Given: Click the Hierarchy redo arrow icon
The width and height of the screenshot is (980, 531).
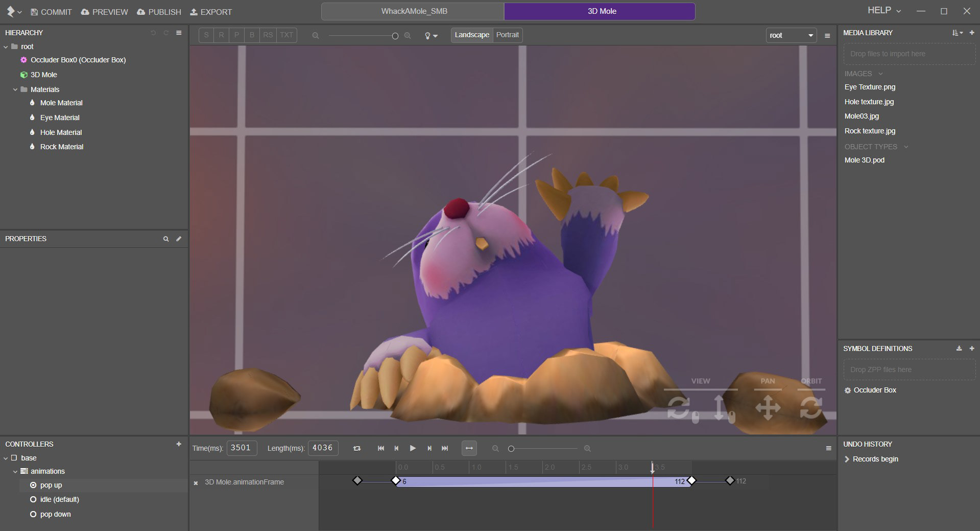Looking at the screenshot, I should tap(166, 33).
